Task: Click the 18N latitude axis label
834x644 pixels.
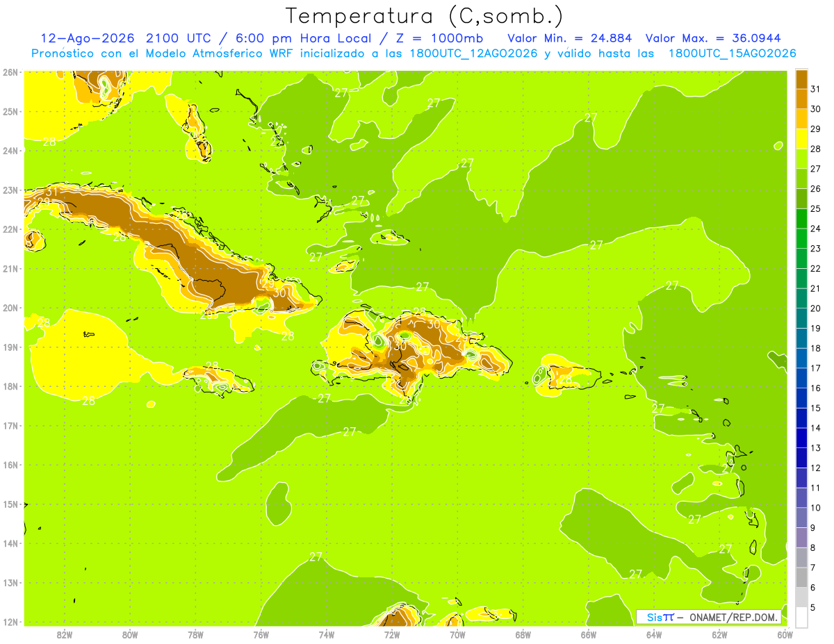Action: point(10,386)
